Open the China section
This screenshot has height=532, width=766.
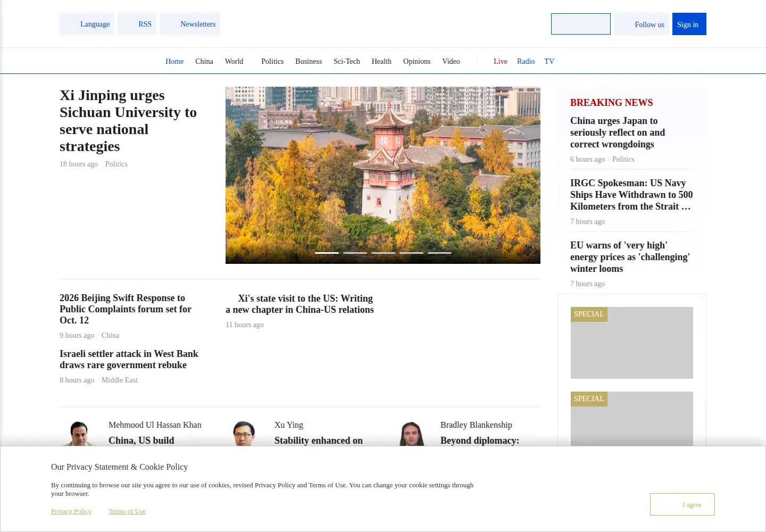pyautogui.click(x=204, y=61)
